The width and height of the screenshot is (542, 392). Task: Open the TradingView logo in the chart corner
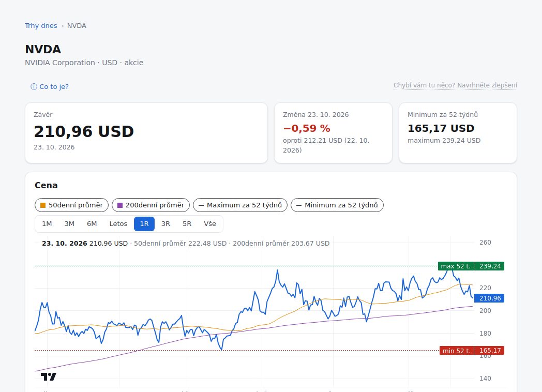tap(49, 376)
